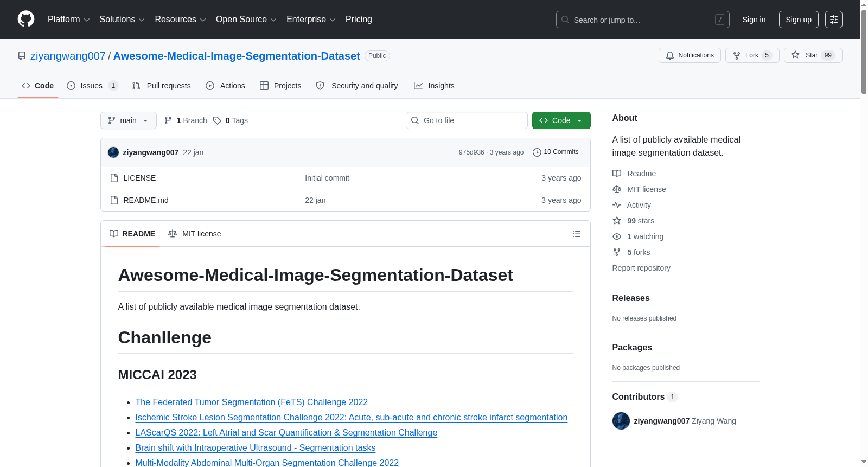Open the README.md file
The width and height of the screenshot is (868, 467).
(x=146, y=200)
